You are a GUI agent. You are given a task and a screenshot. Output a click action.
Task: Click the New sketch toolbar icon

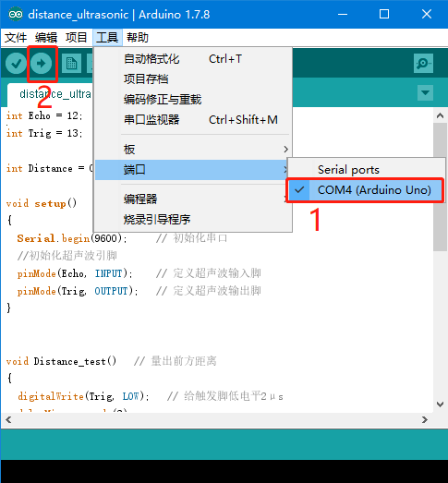(71, 64)
